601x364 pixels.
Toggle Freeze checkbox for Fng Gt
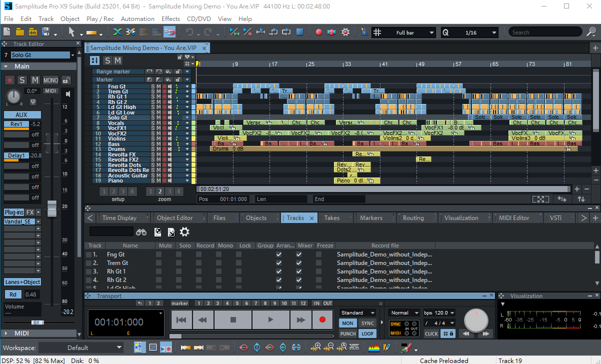319,254
